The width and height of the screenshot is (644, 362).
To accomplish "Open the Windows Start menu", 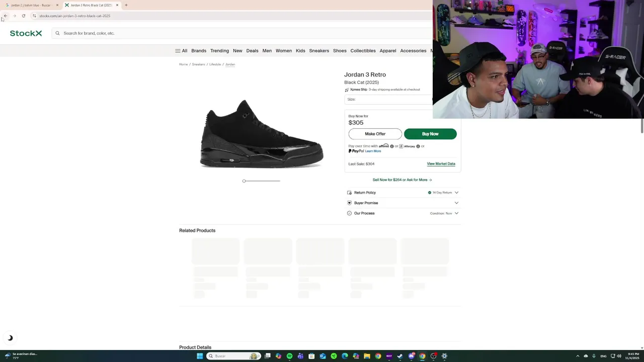I will pyautogui.click(x=200, y=356).
